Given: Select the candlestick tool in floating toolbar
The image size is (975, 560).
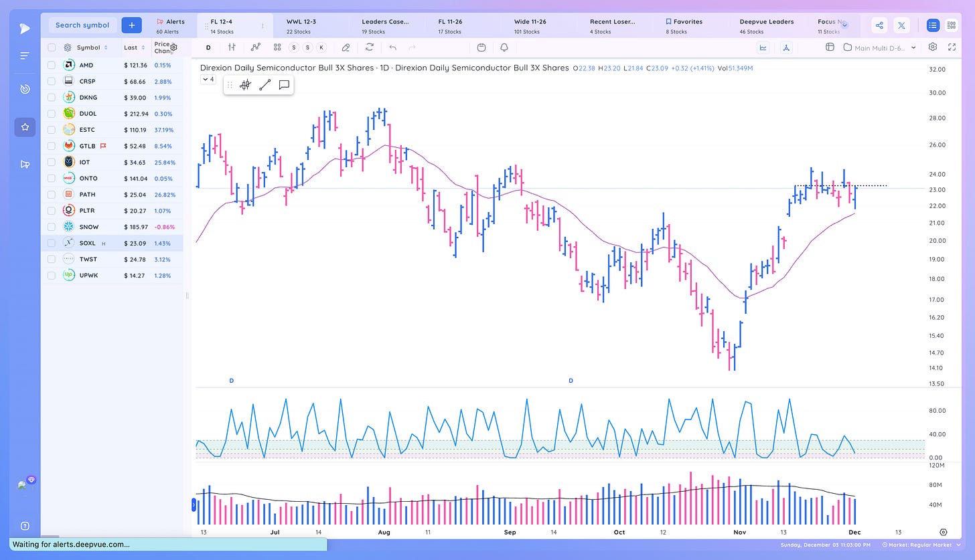Looking at the screenshot, I should 246,85.
